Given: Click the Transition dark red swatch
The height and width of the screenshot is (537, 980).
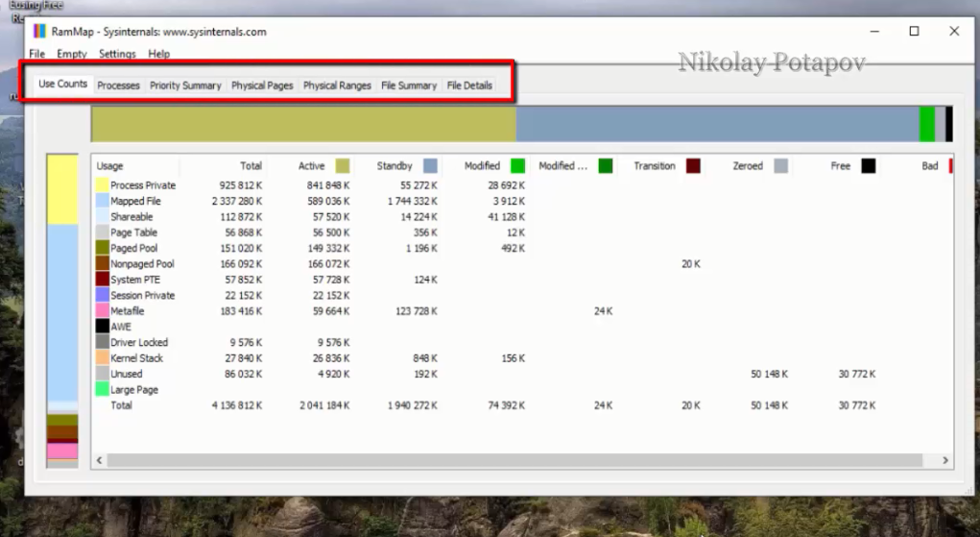Looking at the screenshot, I should click(x=692, y=166).
